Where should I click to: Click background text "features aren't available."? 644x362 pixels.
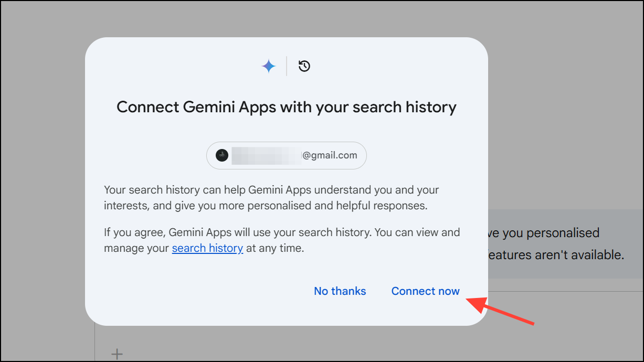556,255
